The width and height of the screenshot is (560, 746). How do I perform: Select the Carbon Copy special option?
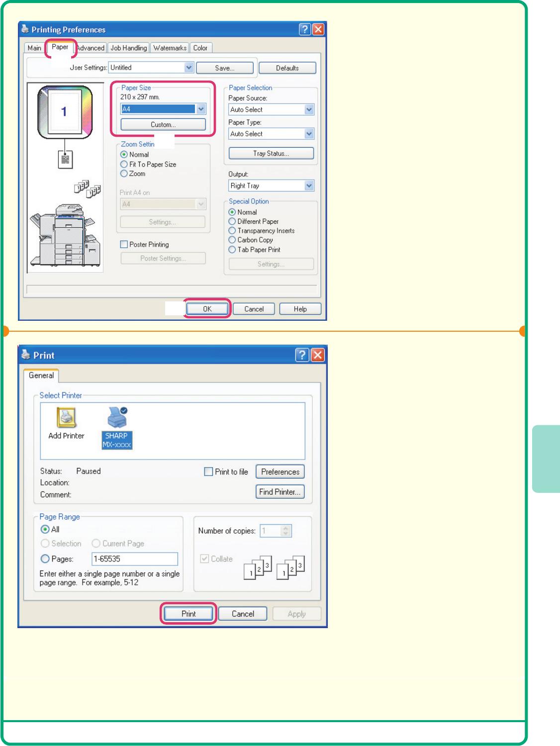point(232,240)
